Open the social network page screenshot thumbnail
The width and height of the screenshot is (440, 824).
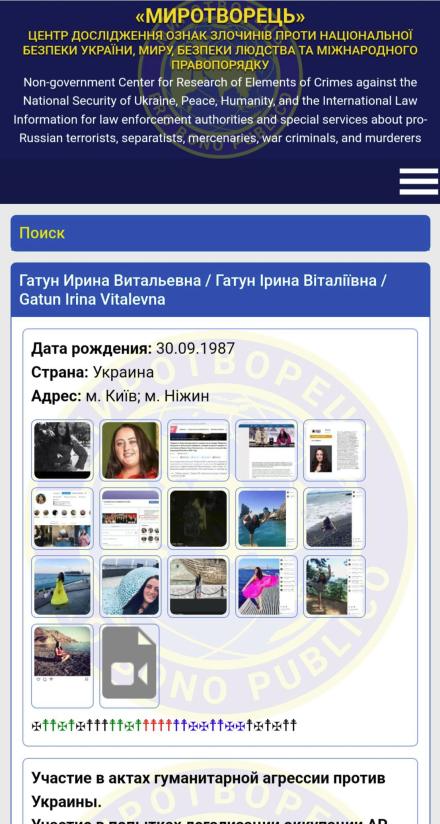(130, 519)
